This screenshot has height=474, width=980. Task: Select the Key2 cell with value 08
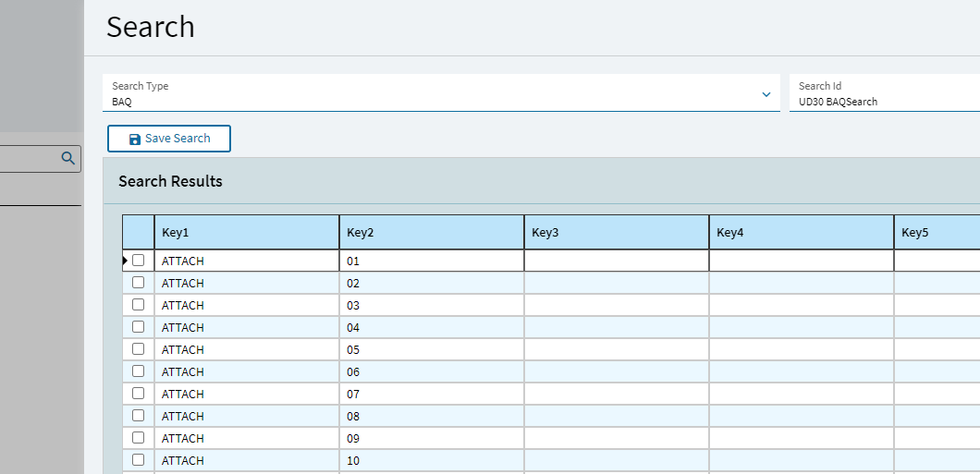click(432, 416)
